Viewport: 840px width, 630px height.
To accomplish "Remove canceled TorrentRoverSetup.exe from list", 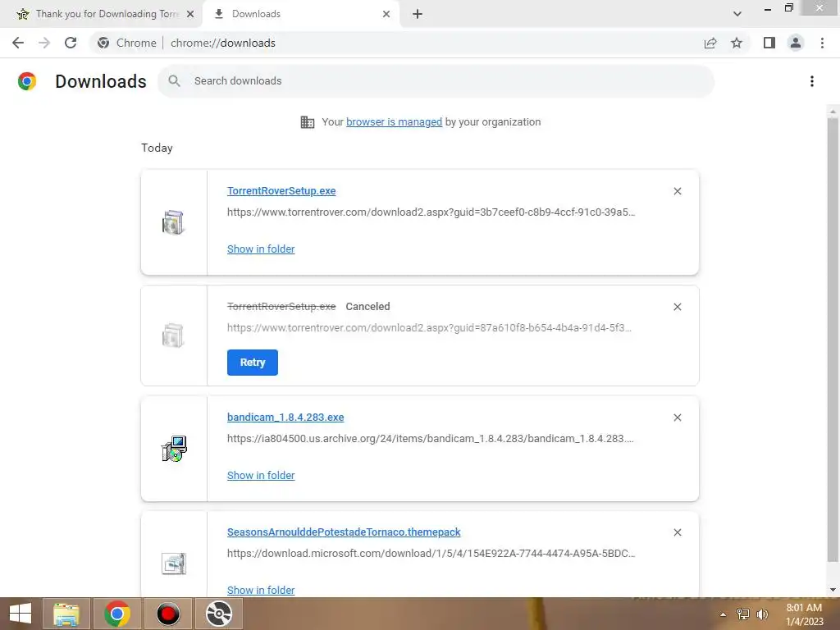I will click(678, 307).
